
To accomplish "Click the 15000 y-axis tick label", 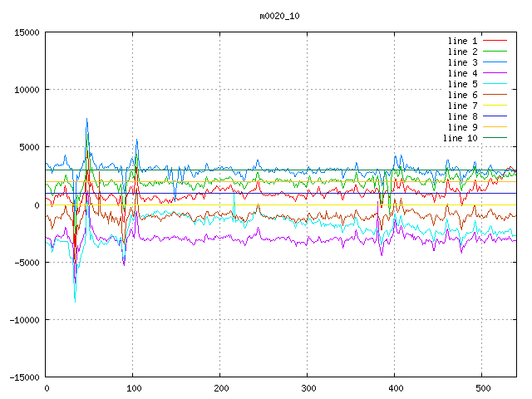I will (x=26, y=32).
